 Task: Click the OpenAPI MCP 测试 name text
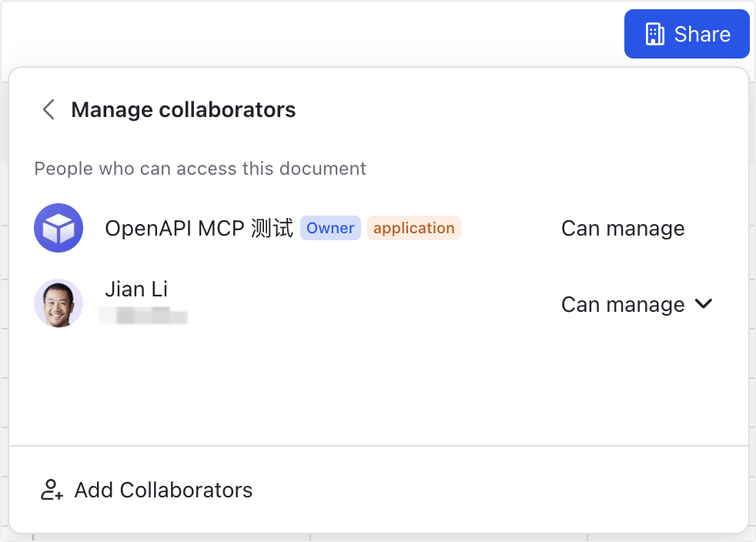pyautogui.click(x=199, y=226)
